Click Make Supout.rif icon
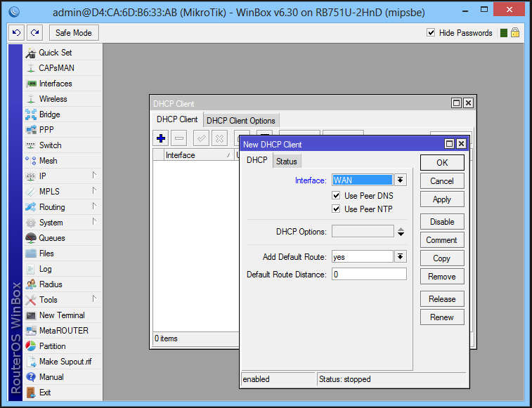532x408 pixels. click(31, 362)
